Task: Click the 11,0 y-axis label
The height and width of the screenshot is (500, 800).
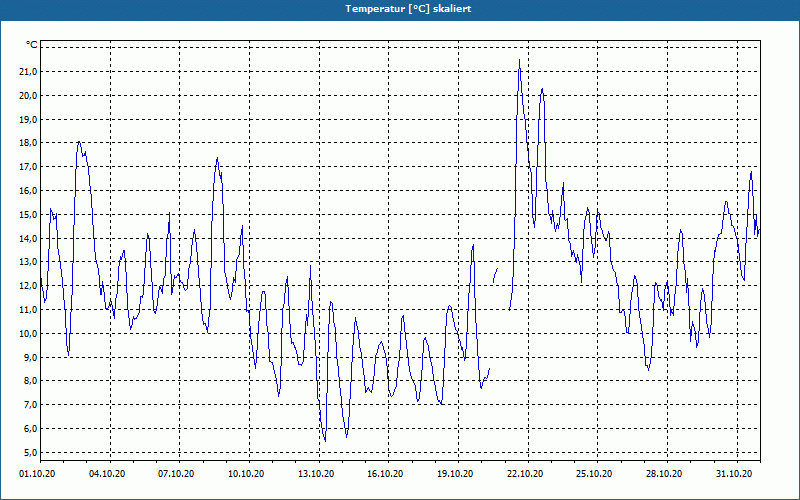Action: pos(28,310)
